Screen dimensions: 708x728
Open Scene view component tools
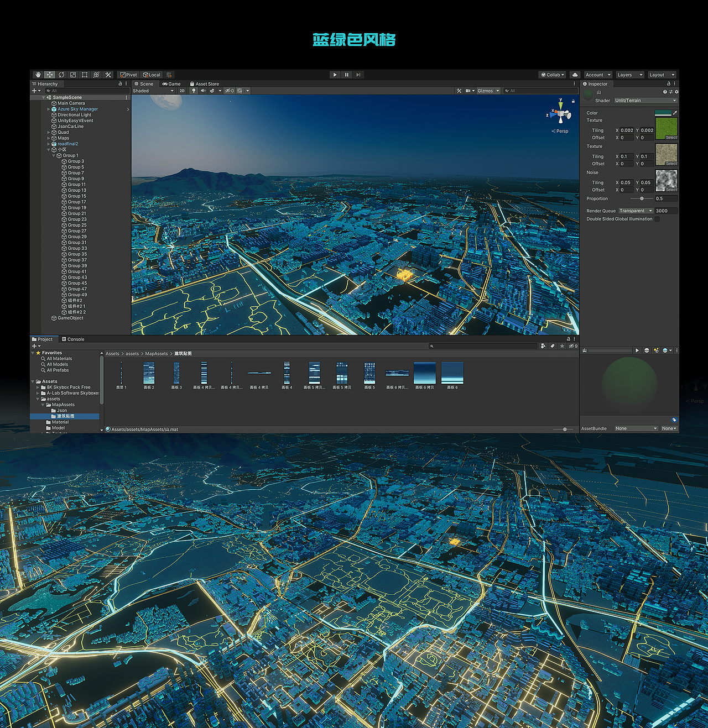tap(459, 91)
